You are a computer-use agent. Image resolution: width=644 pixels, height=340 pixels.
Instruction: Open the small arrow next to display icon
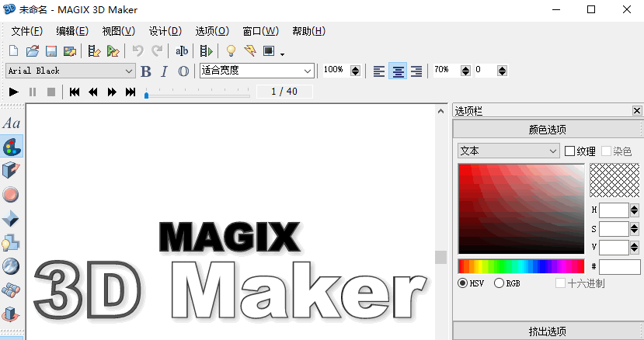click(x=282, y=54)
